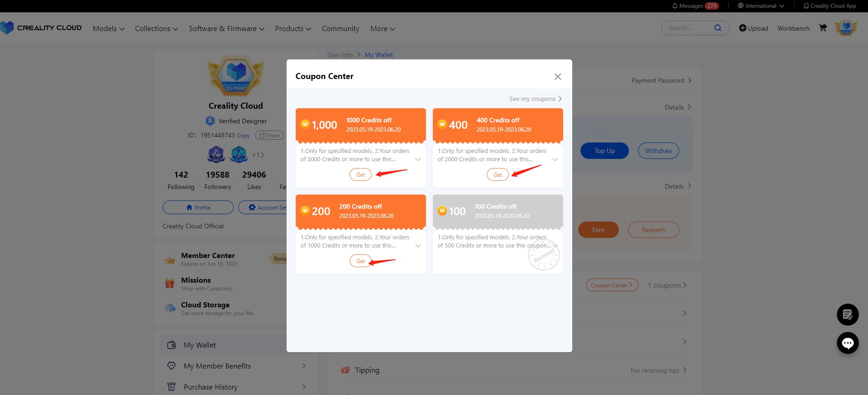Open International language selector

point(761,6)
